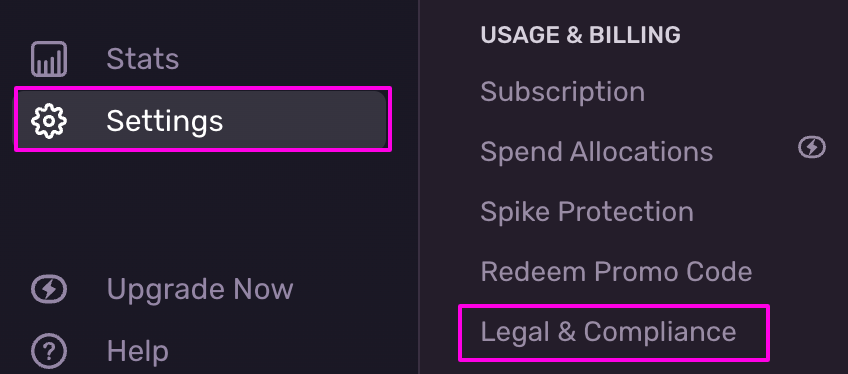The width and height of the screenshot is (848, 374).
Task: Click the Stats bar chart icon
Action: click(49, 59)
